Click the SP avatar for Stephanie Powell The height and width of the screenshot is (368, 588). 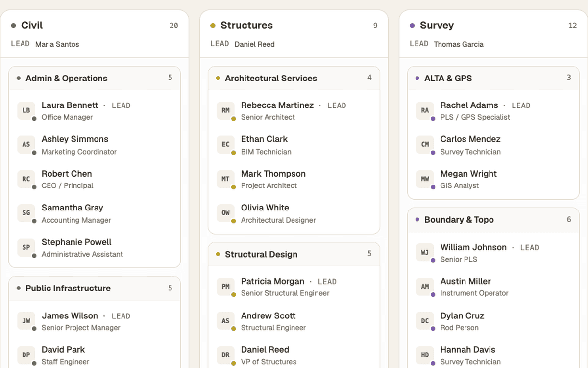pyautogui.click(x=26, y=247)
